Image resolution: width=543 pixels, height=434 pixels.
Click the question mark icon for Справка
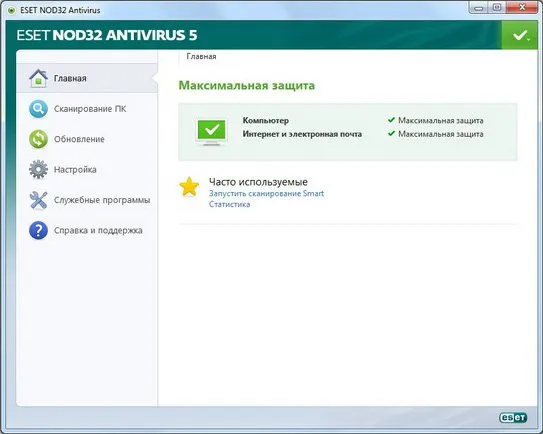[38, 230]
